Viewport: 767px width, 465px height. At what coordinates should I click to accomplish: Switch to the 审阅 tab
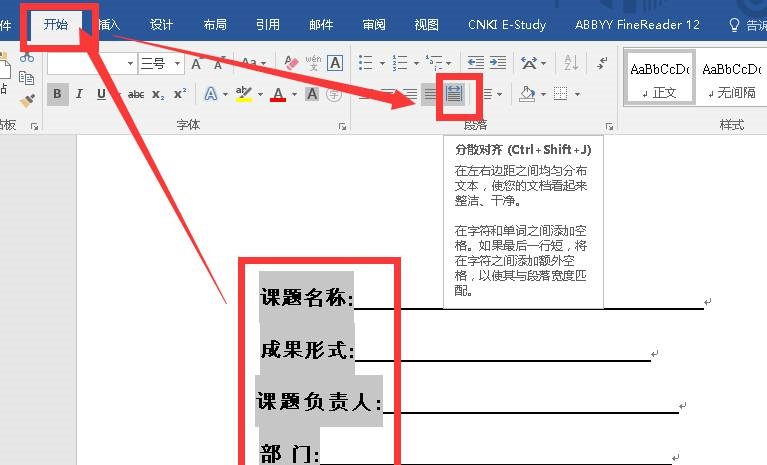click(374, 24)
